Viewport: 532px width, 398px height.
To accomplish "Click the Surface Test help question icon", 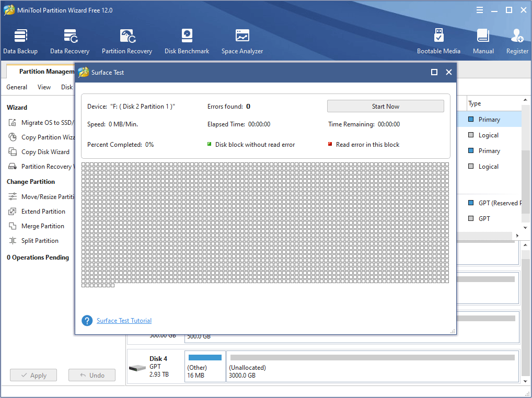I will [87, 321].
